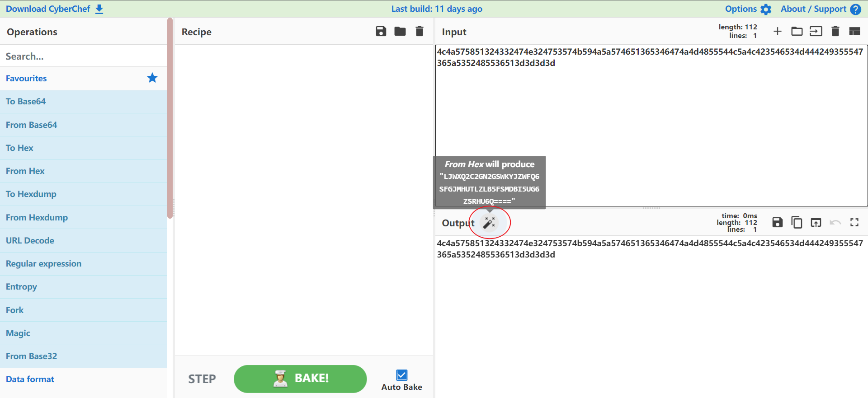Open file as input icon
This screenshot has width=868, height=398.
(x=816, y=31)
